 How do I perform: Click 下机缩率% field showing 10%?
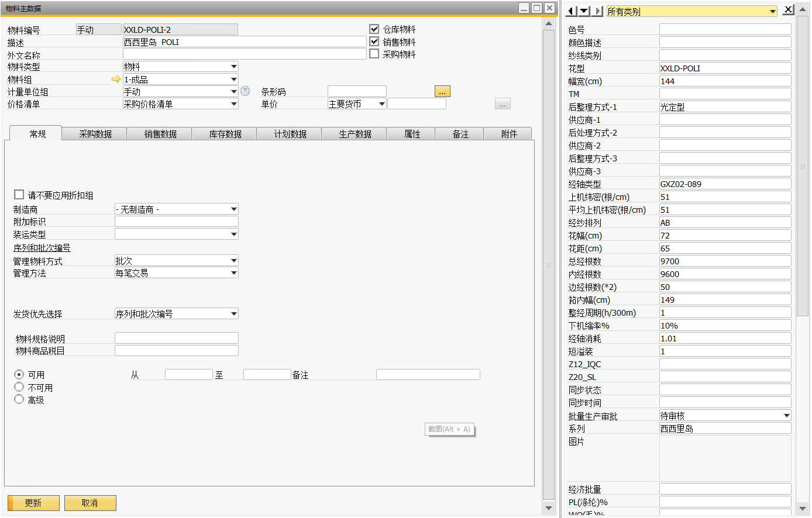[725, 325]
